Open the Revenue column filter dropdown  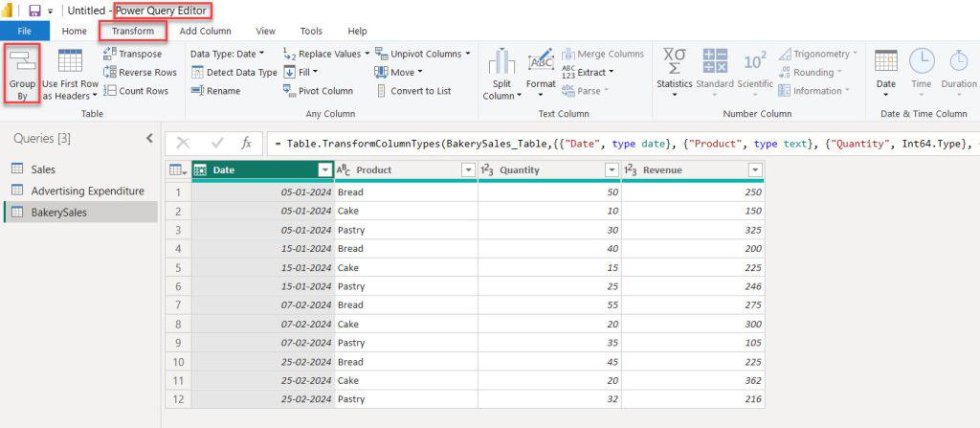756,170
